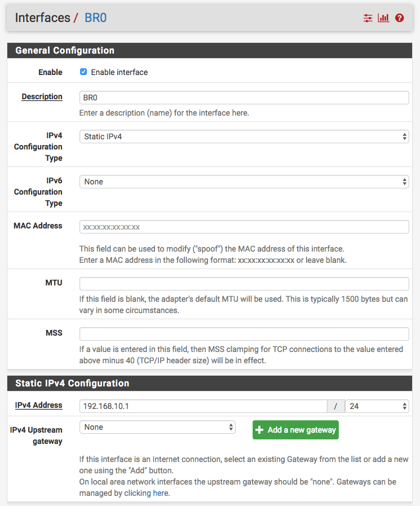Image resolution: width=420 pixels, height=506 pixels.
Task: Click the plus icon in Add gateway button
Action: (260, 430)
